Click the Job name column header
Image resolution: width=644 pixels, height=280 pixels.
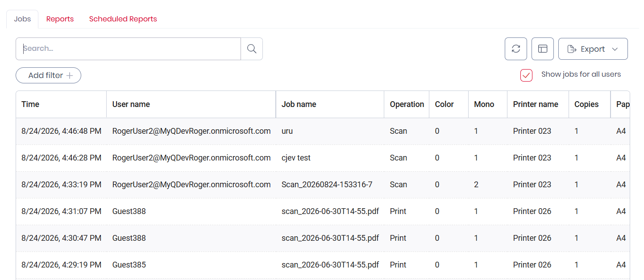[330, 104]
